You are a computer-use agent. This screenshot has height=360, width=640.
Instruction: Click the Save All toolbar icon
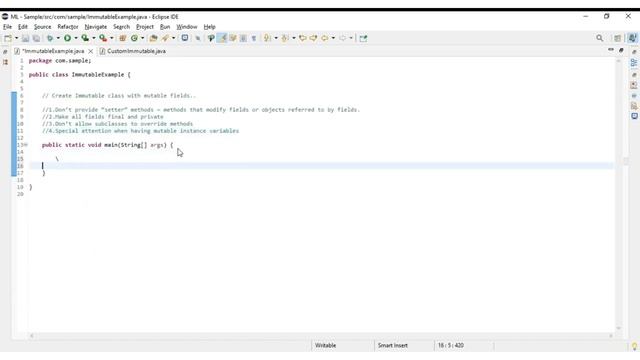point(36,38)
